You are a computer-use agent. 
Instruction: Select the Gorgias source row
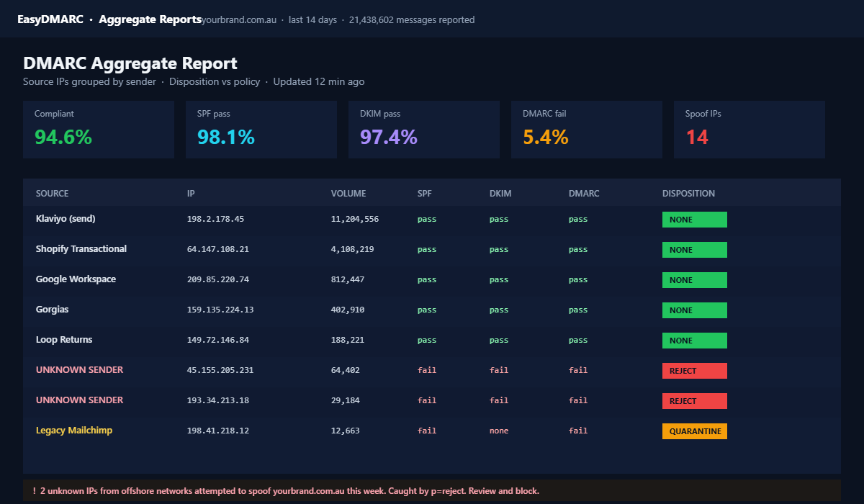point(432,310)
